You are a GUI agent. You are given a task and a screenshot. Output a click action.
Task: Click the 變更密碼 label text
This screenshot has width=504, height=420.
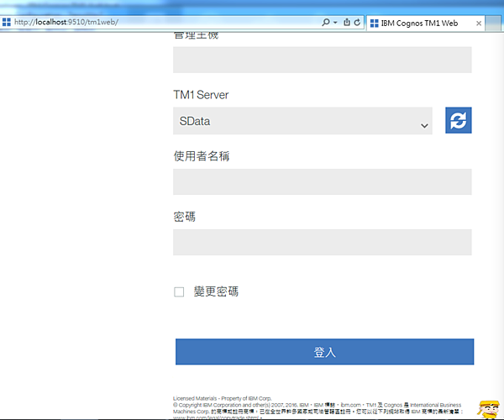(x=216, y=291)
